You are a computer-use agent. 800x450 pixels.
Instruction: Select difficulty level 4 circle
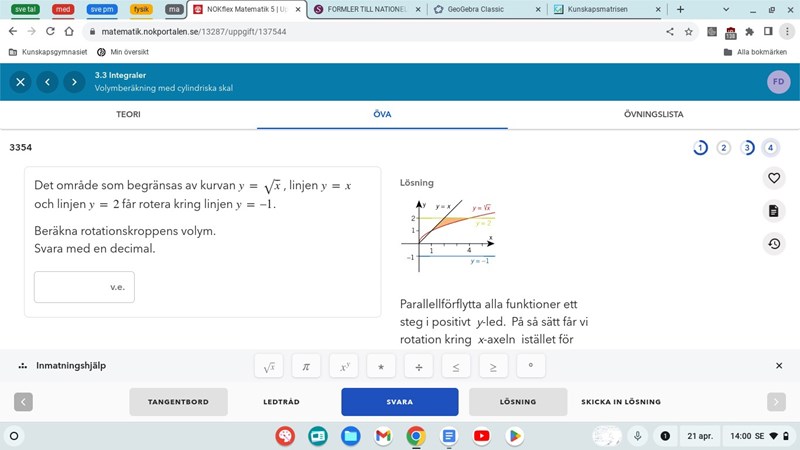(769, 148)
